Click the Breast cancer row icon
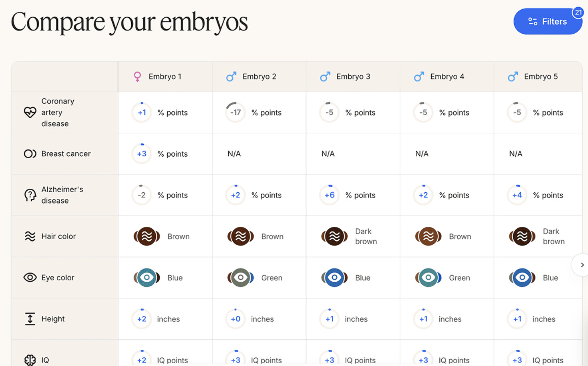Image resolution: width=588 pixels, height=366 pixels. pos(30,154)
